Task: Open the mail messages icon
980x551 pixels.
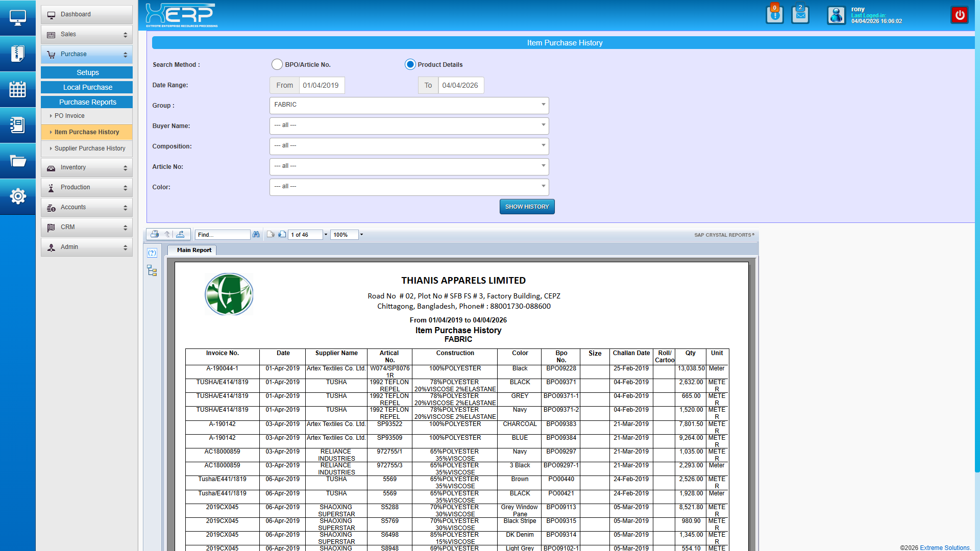Action: tap(800, 15)
